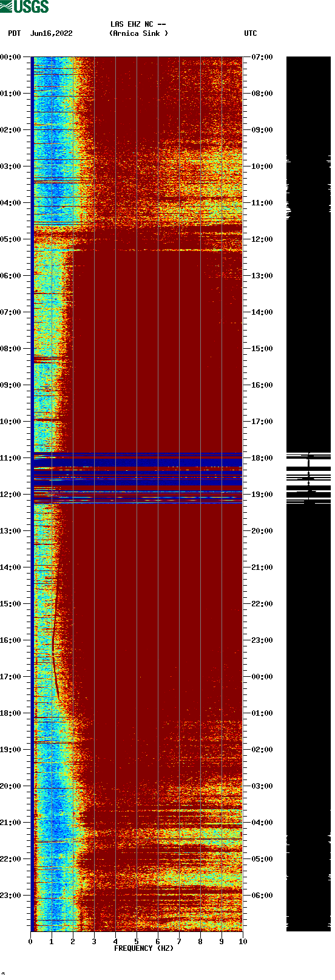Click the '19:00' UTC time label

(262, 495)
